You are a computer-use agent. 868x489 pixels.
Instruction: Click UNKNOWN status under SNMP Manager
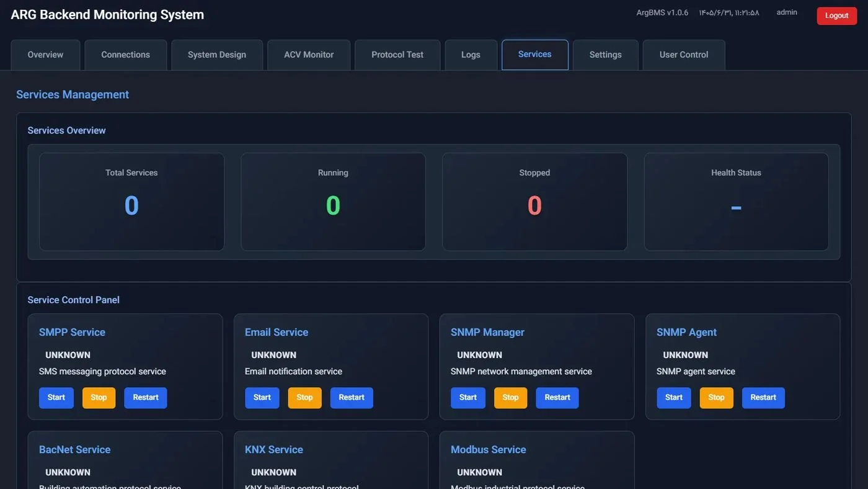pyautogui.click(x=480, y=355)
